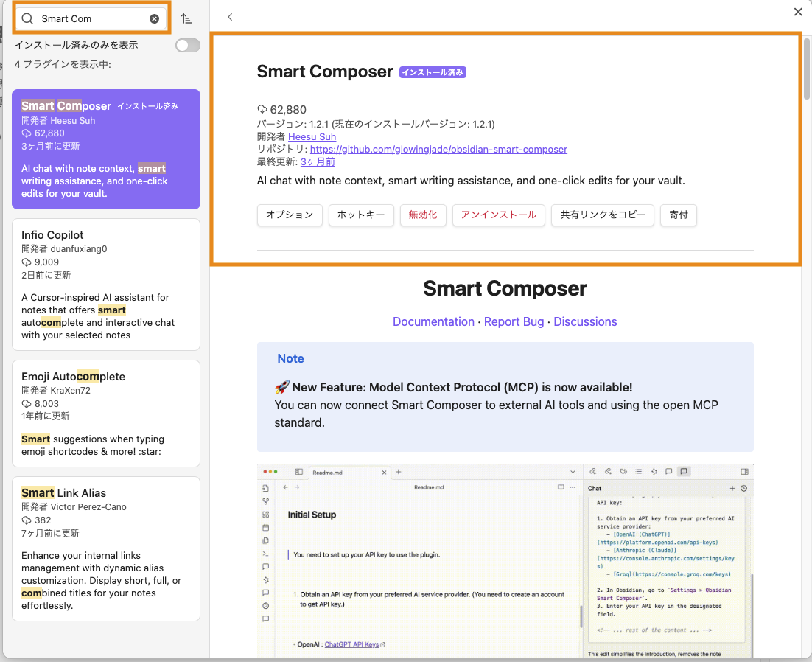Viewport: 812px width, 662px height.
Task: Select the Smart Composer plugin card
Action: click(106, 149)
